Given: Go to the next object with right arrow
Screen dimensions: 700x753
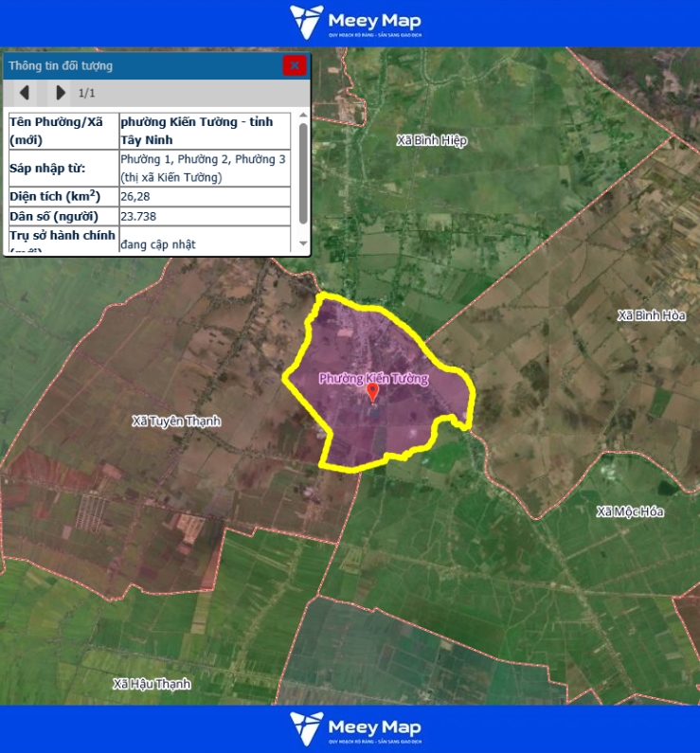Looking at the screenshot, I should click(x=61, y=93).
